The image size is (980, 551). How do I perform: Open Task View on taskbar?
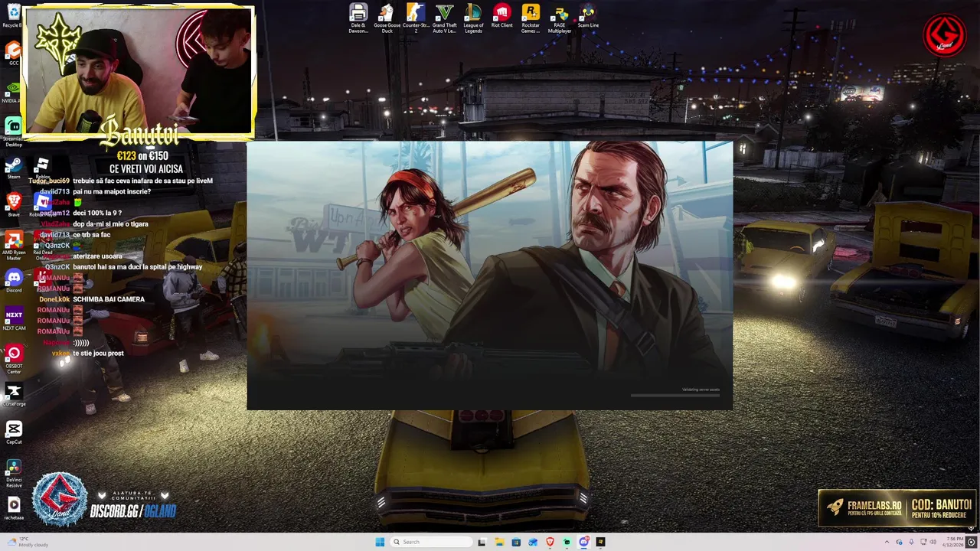[482, 542]
